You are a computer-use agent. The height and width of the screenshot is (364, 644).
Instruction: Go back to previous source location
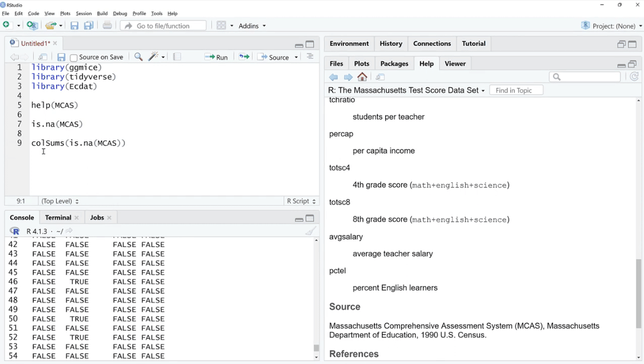(x=15, y=57)
